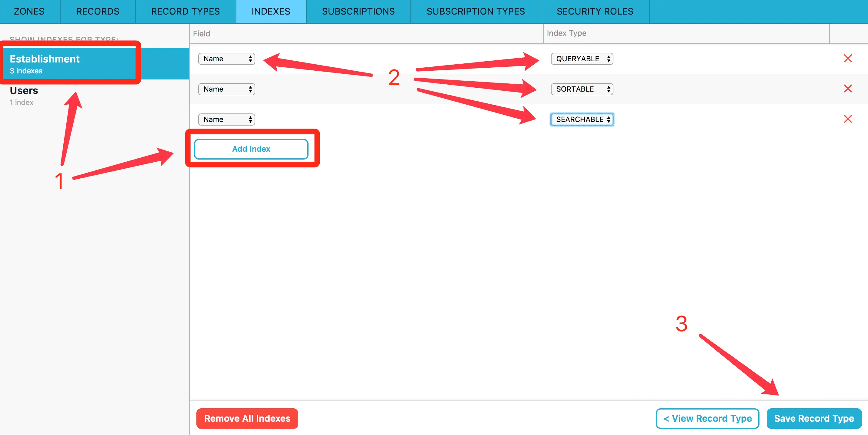Click the Add Index button
Screen dimensions: 868x435
point(251,149)
